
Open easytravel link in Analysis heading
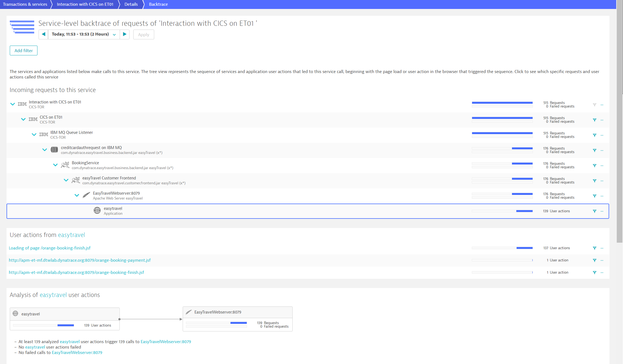(x=53, y=295)
